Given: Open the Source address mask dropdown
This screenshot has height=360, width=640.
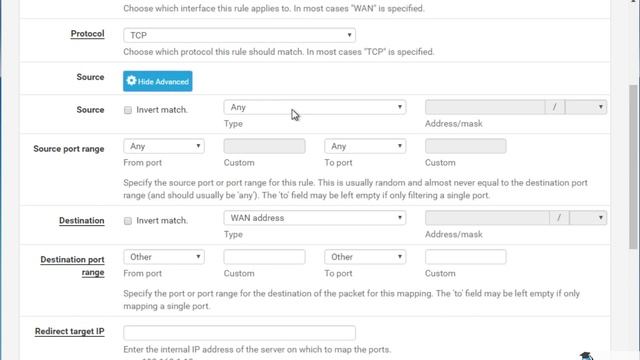Looking at the screenshot, I should point(586,107).
